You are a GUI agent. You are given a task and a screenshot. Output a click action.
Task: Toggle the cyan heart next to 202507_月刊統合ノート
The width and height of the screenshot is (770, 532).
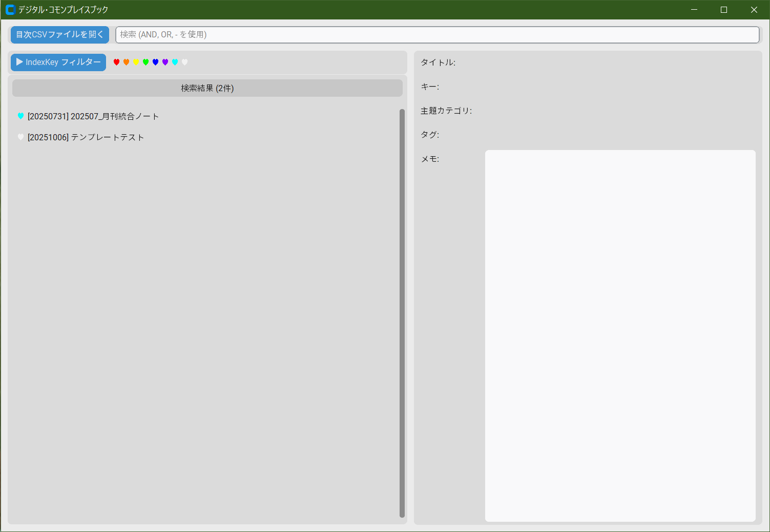pyautogui.click(x=20, y=116)
